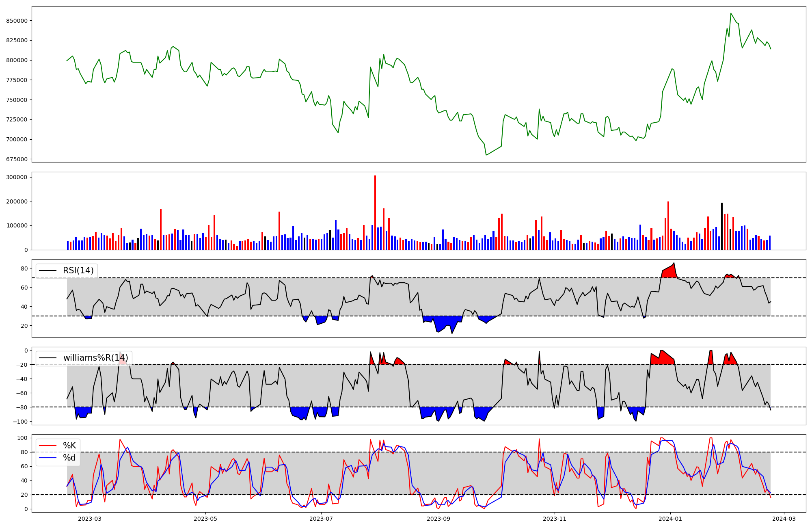Click the 675000 price axis label
812x528 pixels.
click(17, 159)
